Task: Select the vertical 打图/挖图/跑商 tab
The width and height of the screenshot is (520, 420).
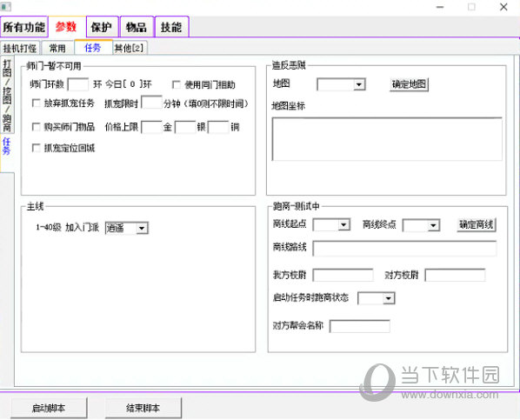Action: pos(7,95)
